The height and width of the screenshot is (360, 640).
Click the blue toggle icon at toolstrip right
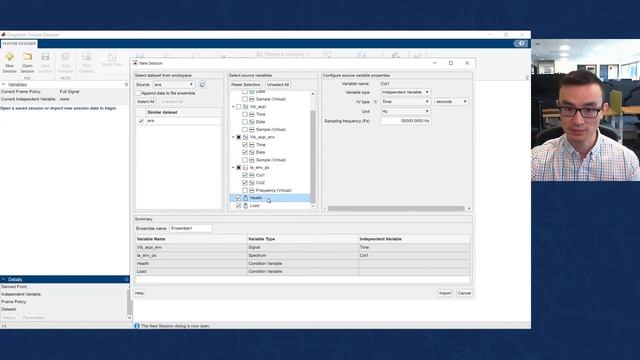[521, 43]
